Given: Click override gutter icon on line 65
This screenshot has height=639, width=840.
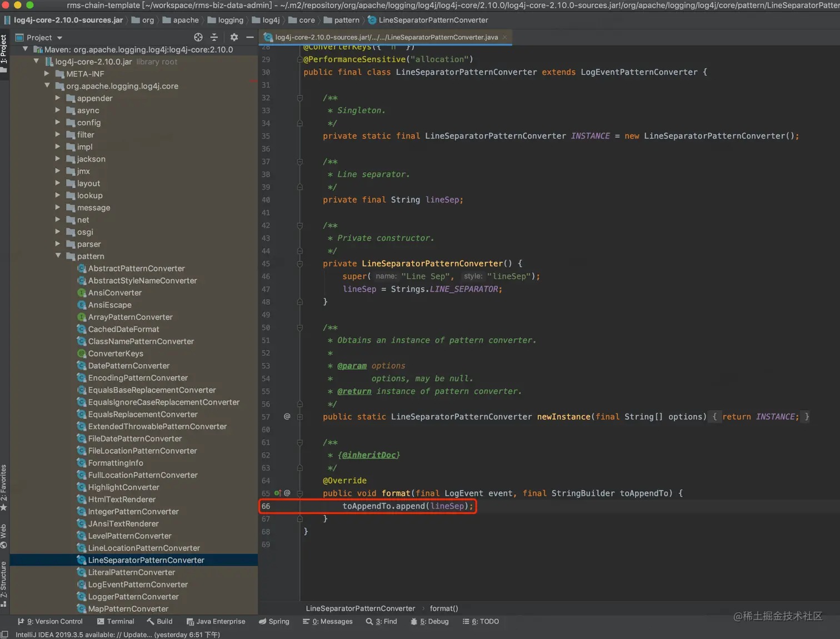Looking at the screenshot, I should [277, 493].
